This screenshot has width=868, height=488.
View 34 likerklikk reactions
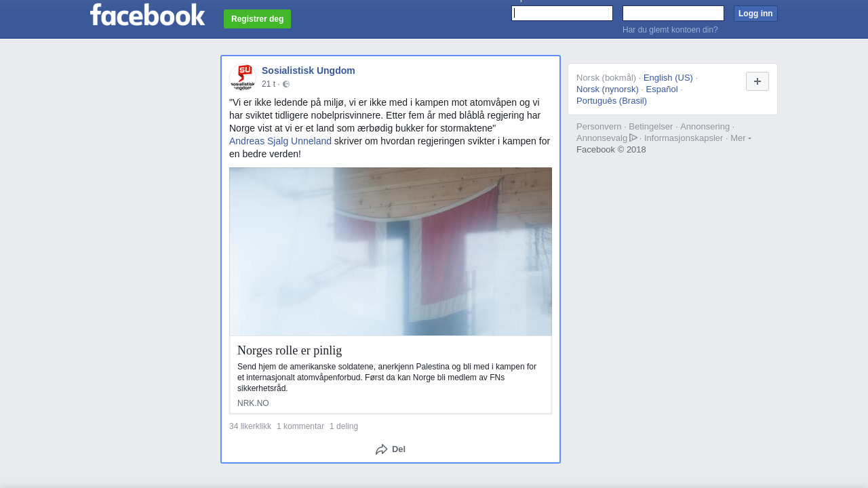(250, 426)
